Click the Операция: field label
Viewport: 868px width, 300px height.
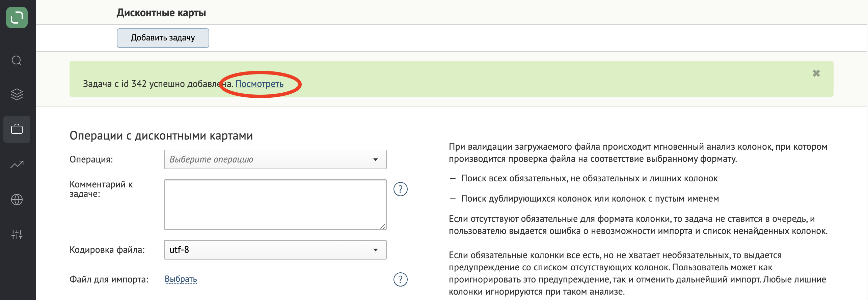click(91, 159)
